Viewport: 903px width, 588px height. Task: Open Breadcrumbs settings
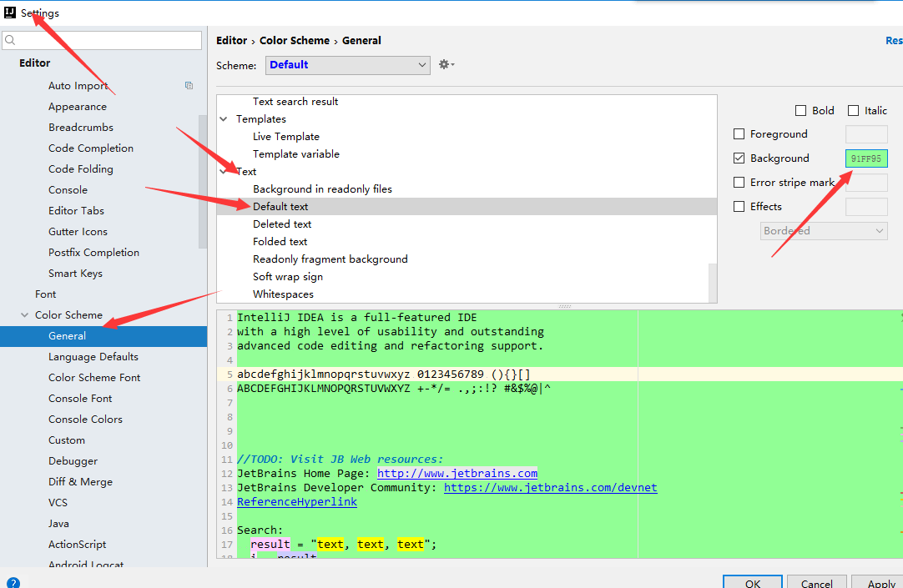(x=81, y=127)
